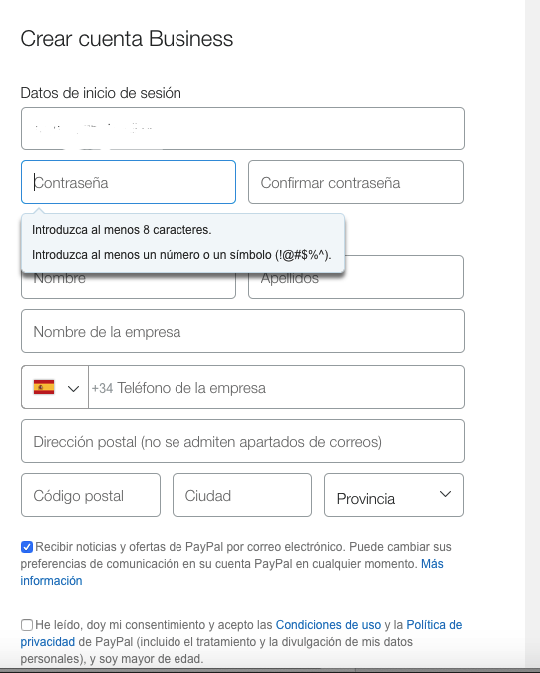Open the Más información link

432,564
